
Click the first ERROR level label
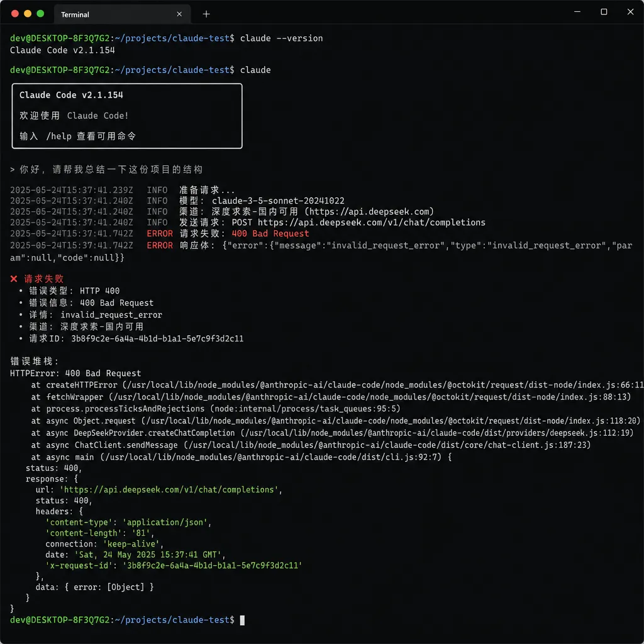pos(160,234)
